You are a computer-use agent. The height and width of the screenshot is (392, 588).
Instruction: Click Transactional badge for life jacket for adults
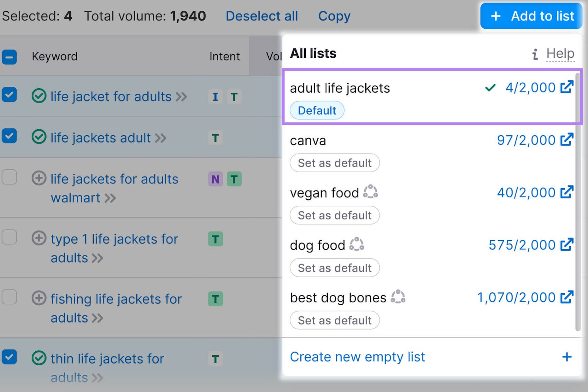tap(234, 97)
